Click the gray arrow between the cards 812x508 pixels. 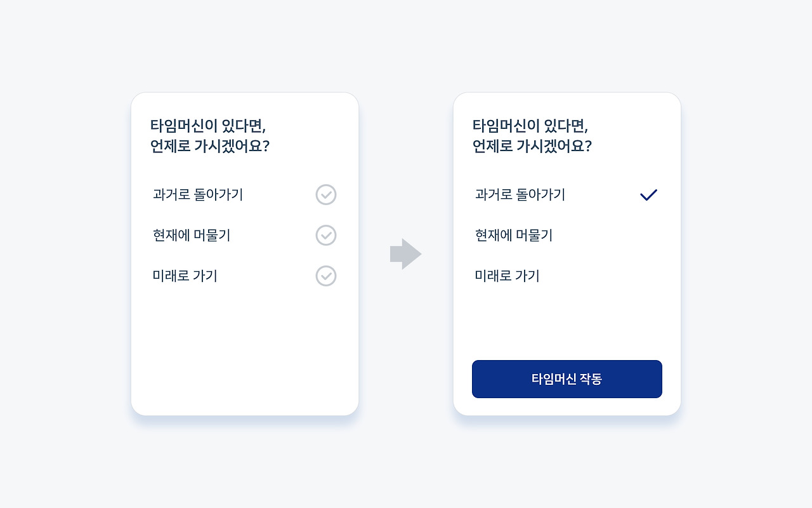click(405, 254)
